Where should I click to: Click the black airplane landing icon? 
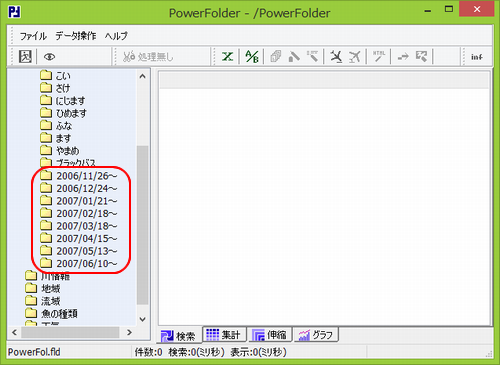coord(336,56)
